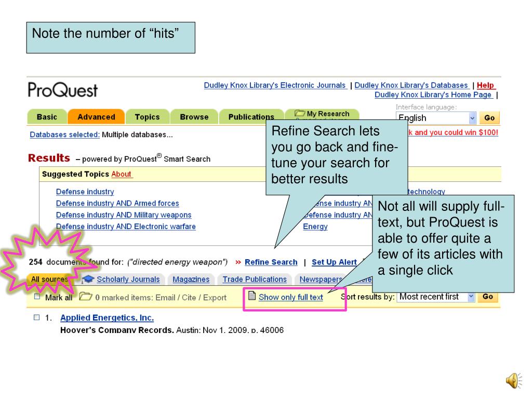Click Go next to Sort results
The height and width of the screenshot is (399, 532).
487,297
